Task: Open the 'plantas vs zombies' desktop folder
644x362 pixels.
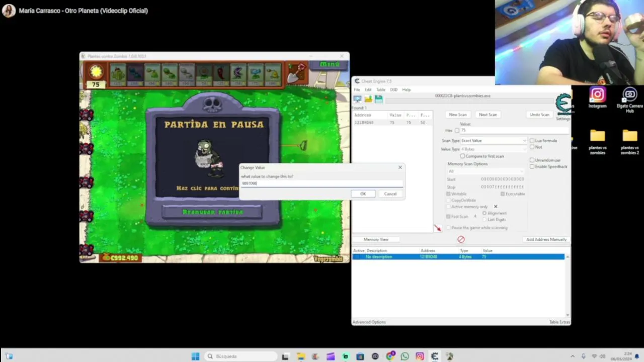Action: click(597, 142)
